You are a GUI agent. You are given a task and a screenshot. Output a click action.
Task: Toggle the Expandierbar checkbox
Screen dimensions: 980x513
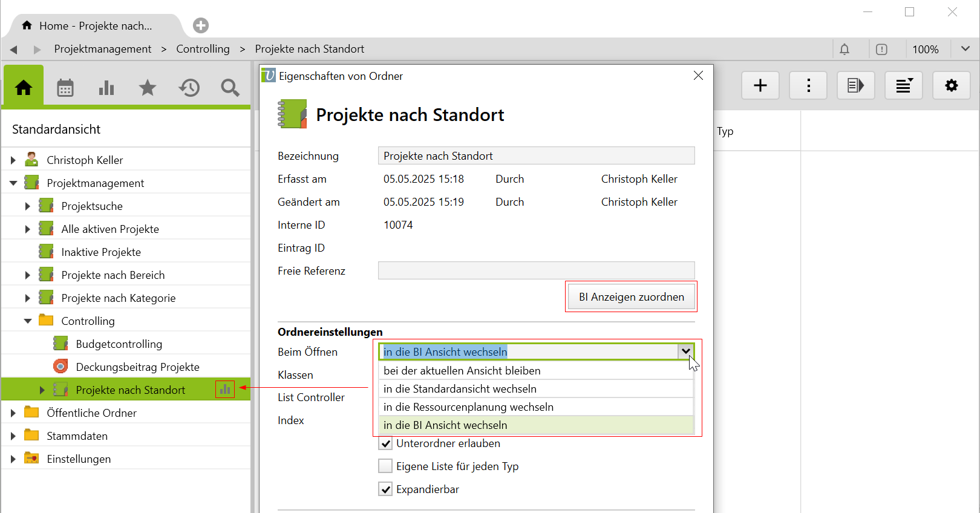coord(385,489)
